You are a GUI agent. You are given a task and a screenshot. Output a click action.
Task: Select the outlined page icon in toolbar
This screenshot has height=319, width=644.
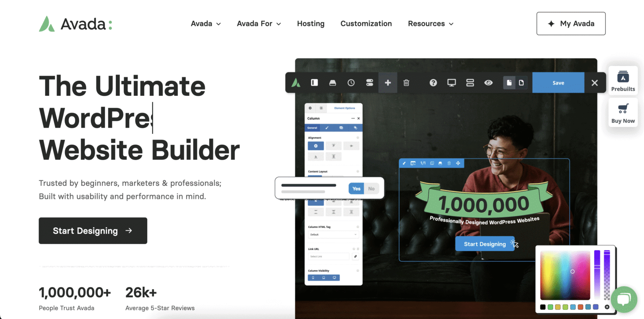click(521, 82)
